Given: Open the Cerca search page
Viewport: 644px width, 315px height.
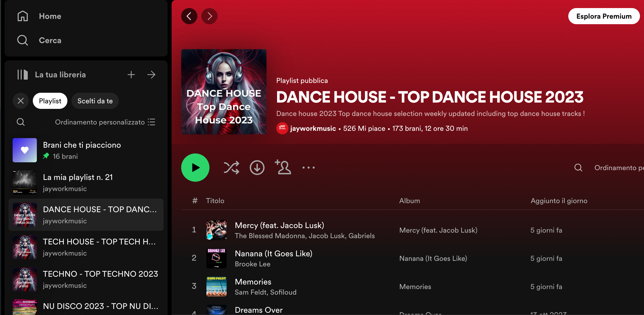Looking at the screenshot, I should tap(39, 40).
